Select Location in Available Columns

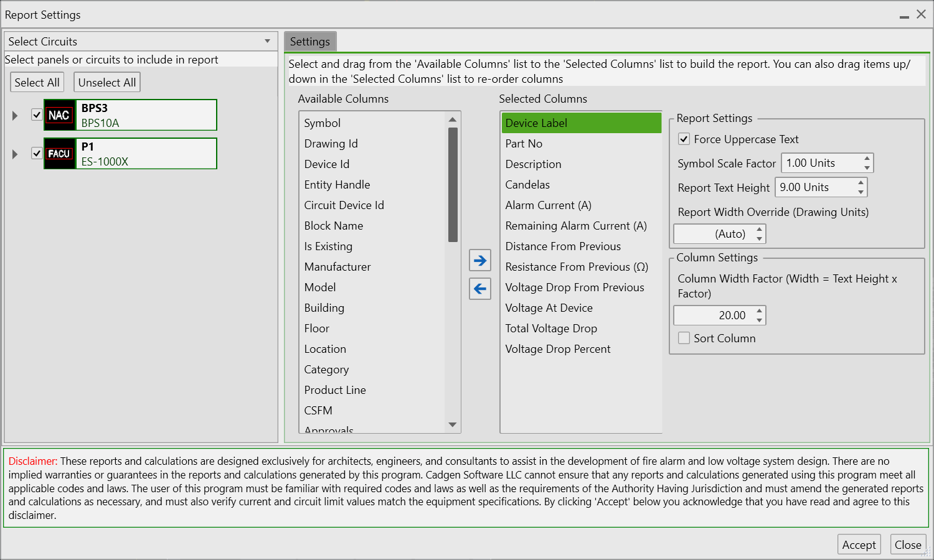point(373,349)
